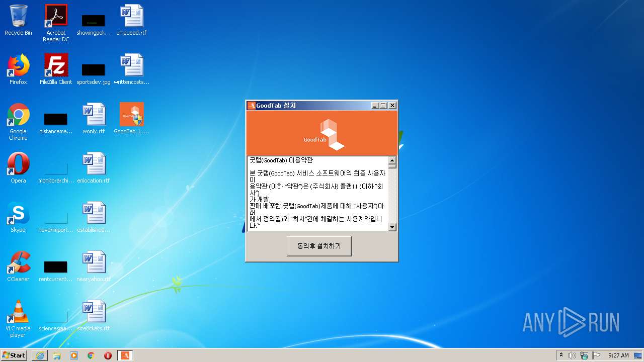644x362 pixels.
Task: Open Windows Explorer folder from the taskbar
Action: [57, 355]
